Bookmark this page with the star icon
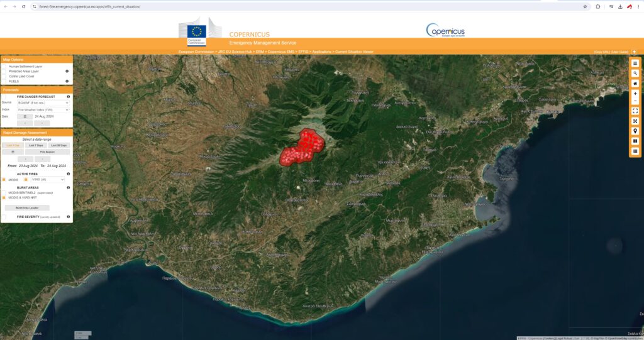This screenshot has width=644, height=340. coord(585,6)
